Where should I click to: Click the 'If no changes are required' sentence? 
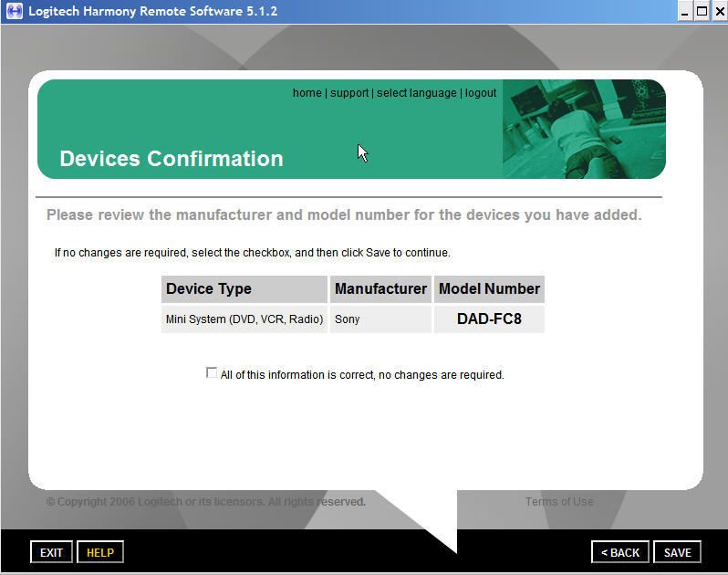252,253
